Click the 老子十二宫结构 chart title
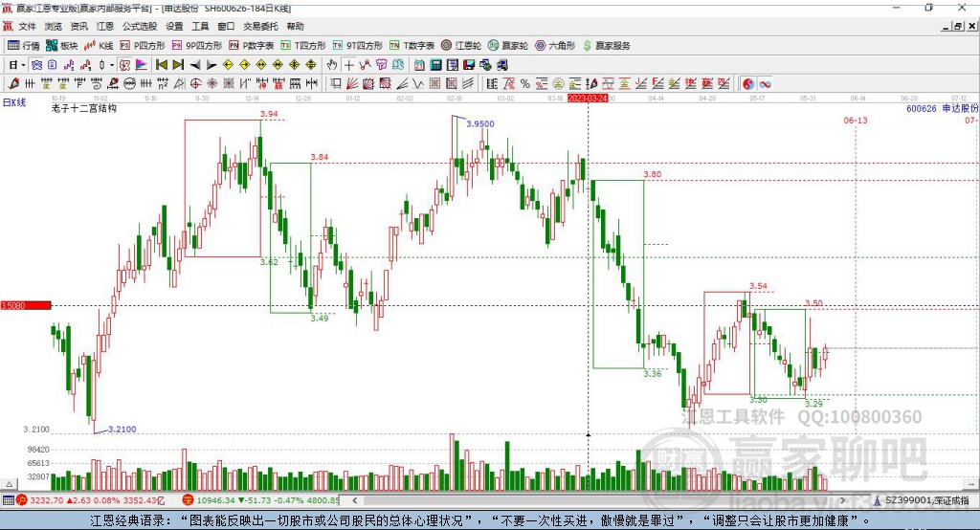 pyautogui.click(x=84, y=108)
